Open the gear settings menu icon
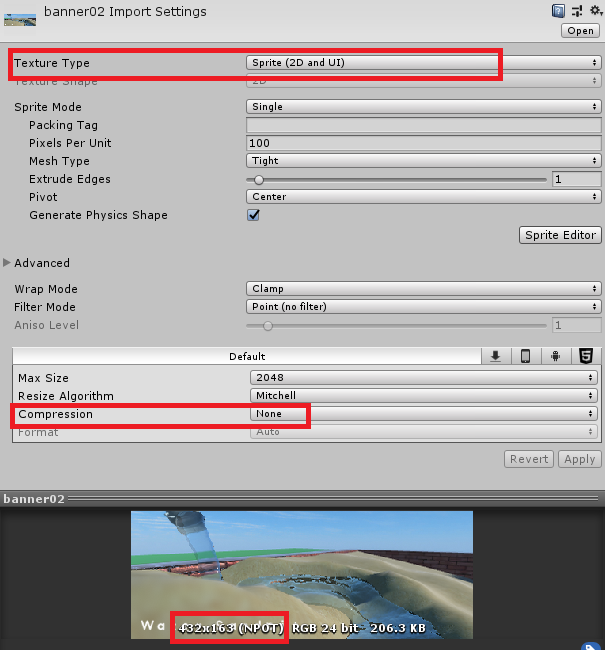605x650 pixels. pyautogui.click(x=596, y=10)
